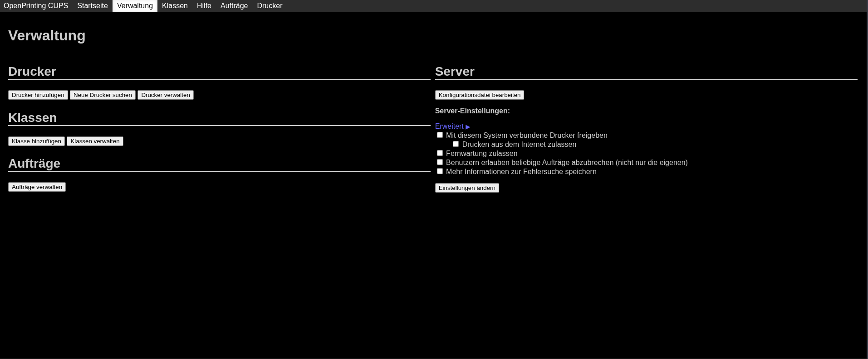Open Klassen verwalten
868x359 pixels.
95,141
